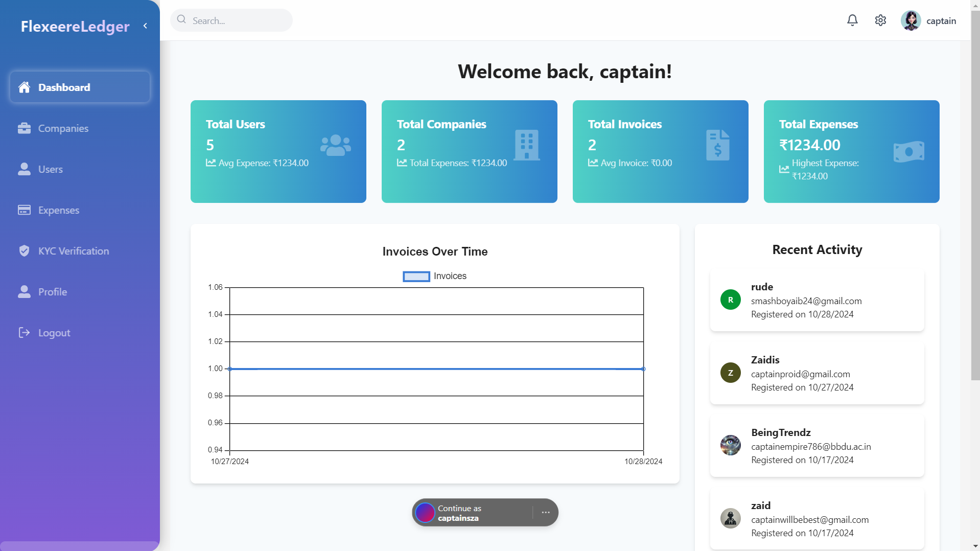Collapse the sidebar with the chevron arrow

(145, 26)
